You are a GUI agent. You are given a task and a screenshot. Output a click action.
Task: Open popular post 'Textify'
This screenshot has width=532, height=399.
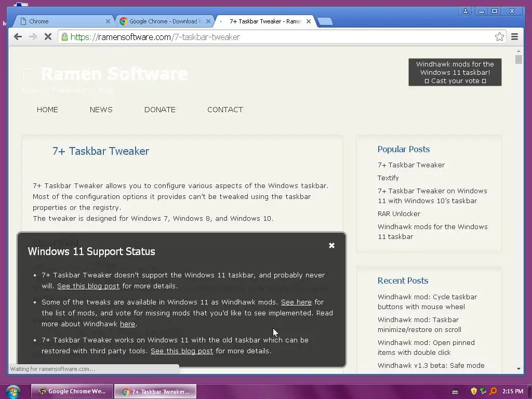(388, 178)
